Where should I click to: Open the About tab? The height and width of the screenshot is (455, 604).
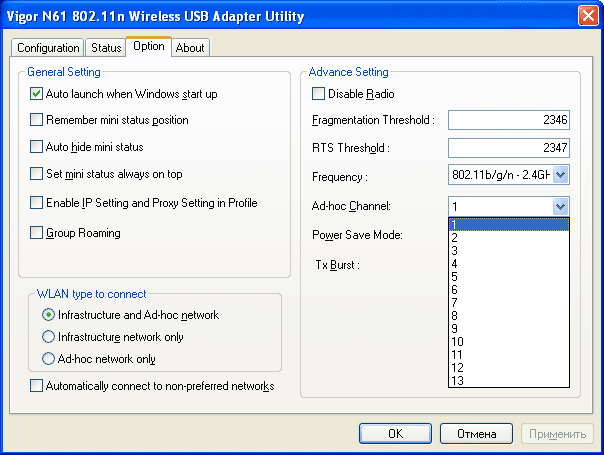[190, 48]
